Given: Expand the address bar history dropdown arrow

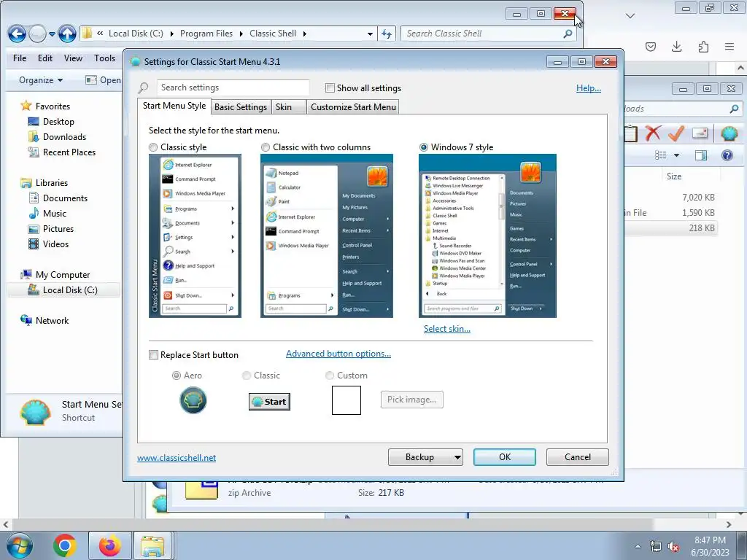Looking at the screenshot, I should click(370, 34).
